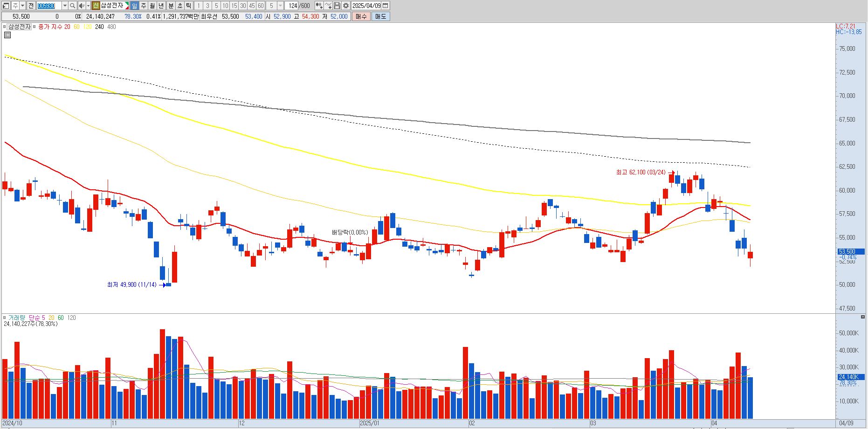This screenshot has height=429, width=868.
Task: Select the 분 minute chart period
Action: 171,6
